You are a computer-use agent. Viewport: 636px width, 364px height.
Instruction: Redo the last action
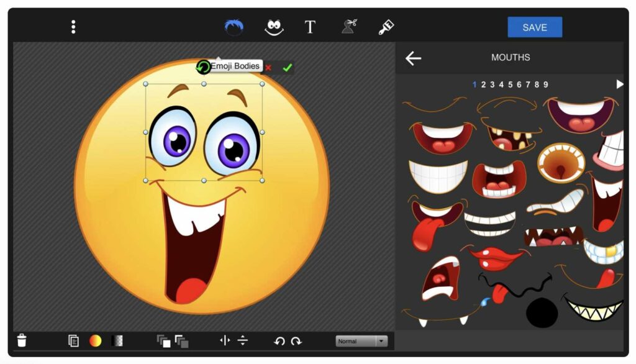point(296,341)
